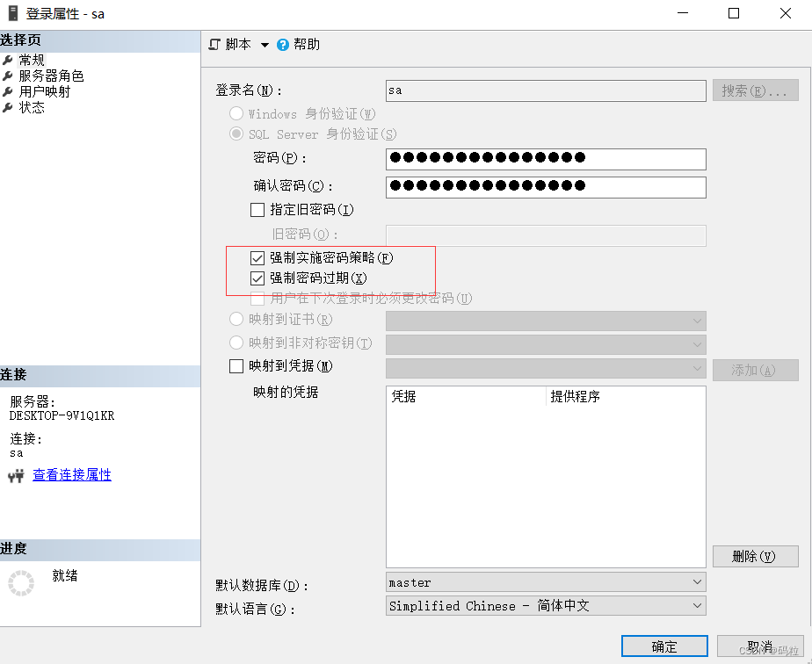Open the 默认语言 Simplified Chinese dropdown
Screen dimensions: 812x664
pos(546,605)
